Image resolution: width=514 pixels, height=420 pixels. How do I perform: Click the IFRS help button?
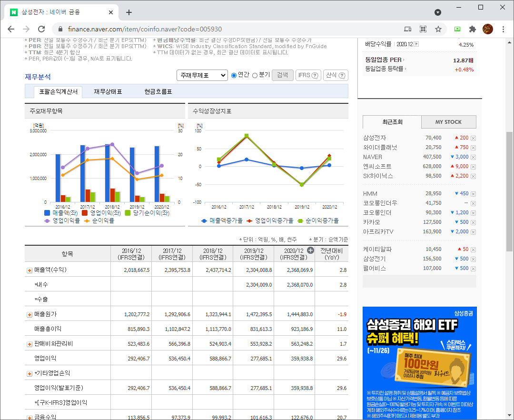pos(308,75)
